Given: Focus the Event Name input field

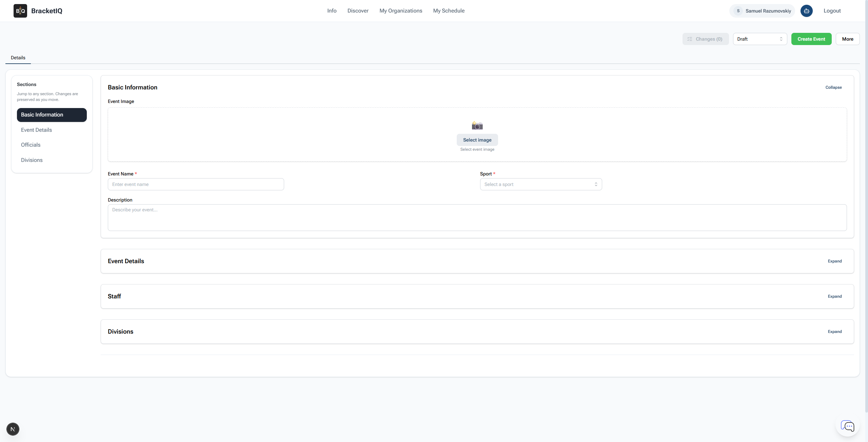Looking at the screenshot, I should point(196,184).
